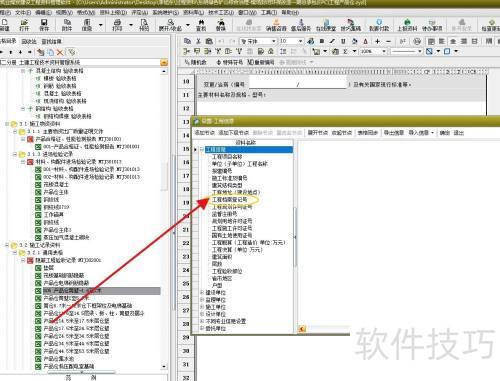Screen dimensions: 500x381
Task: Click the 打印 (Print) toolbar icon
Action: tap(117, 25)
